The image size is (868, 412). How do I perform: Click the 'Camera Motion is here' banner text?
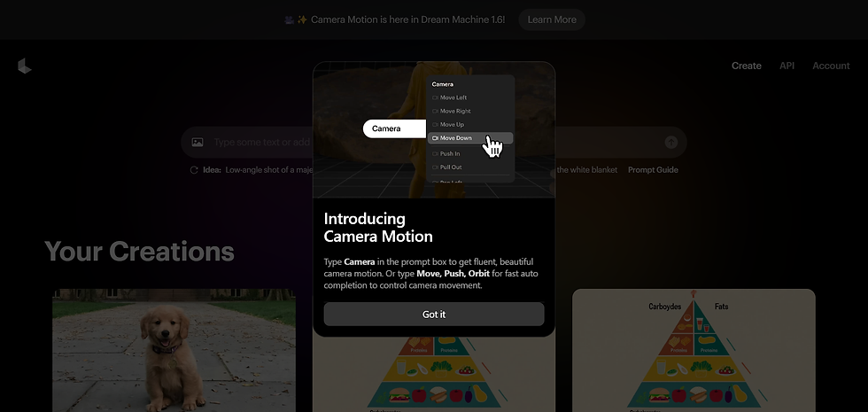click(x=408, y=19)
